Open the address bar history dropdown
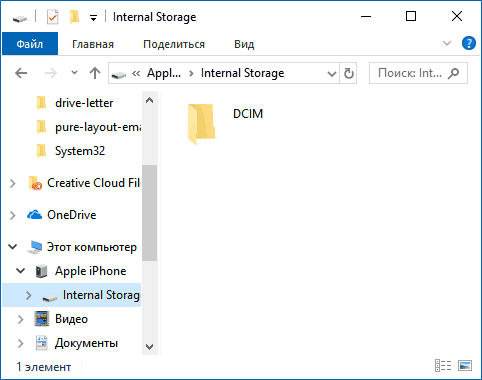 point(331,74)
